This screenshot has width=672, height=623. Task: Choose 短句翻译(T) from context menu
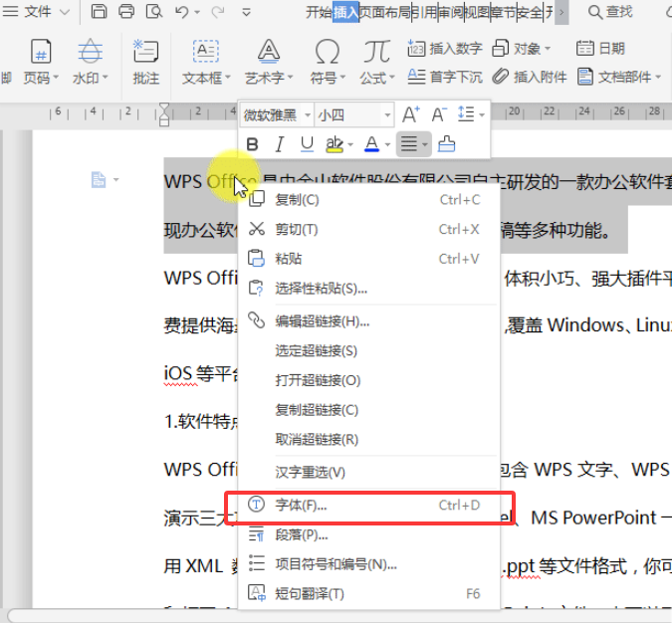(x=368, y=594)
